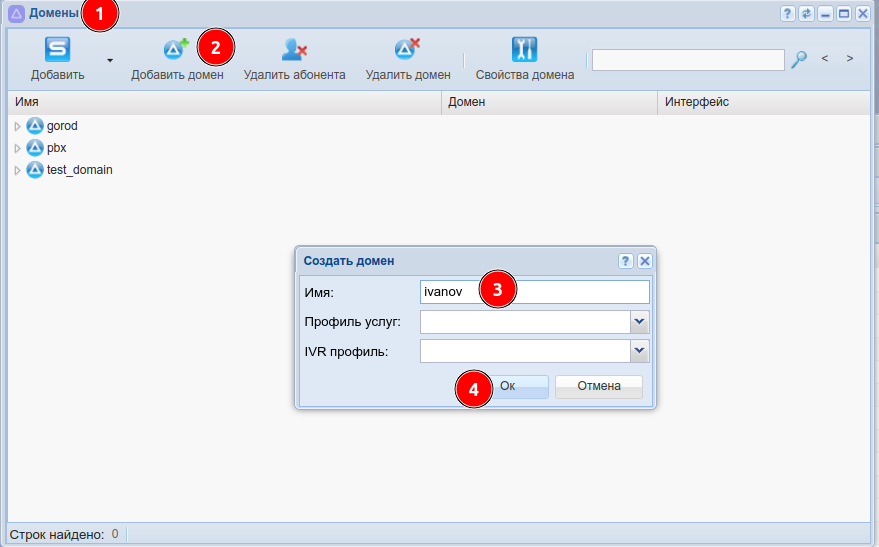The image size is (879, 547).
Task: Close the Создать домен dialog
Action: (x=645, y=261)
